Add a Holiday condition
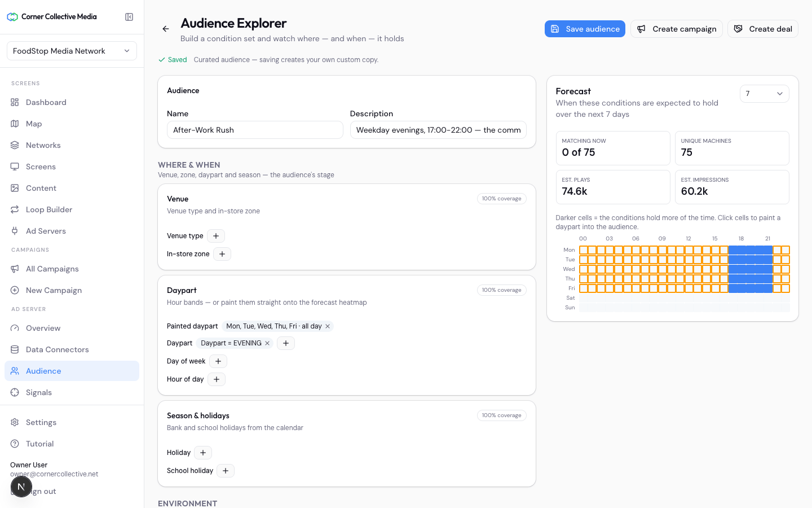812x508 pixels. [203, 453]
